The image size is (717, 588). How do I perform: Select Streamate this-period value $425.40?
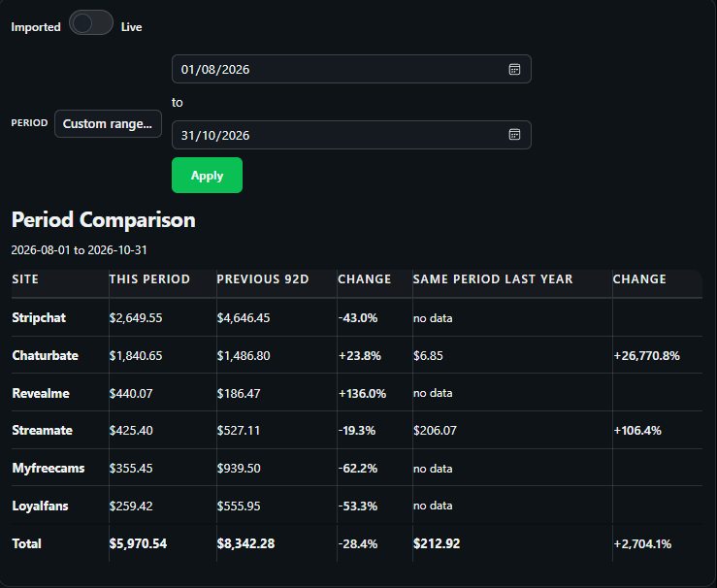coord(131,430)
